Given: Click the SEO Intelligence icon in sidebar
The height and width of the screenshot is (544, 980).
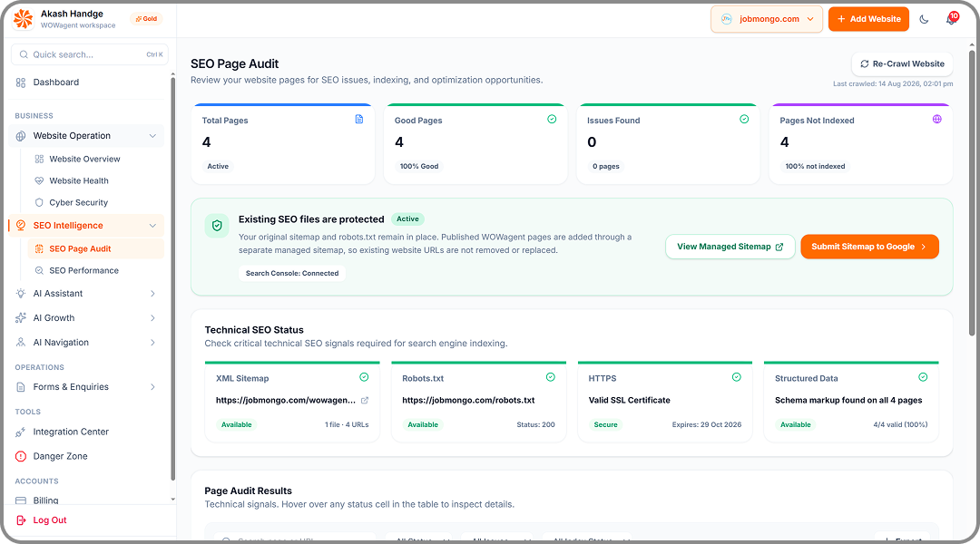Looking at the screenshot, I should [x=21, y=226].
